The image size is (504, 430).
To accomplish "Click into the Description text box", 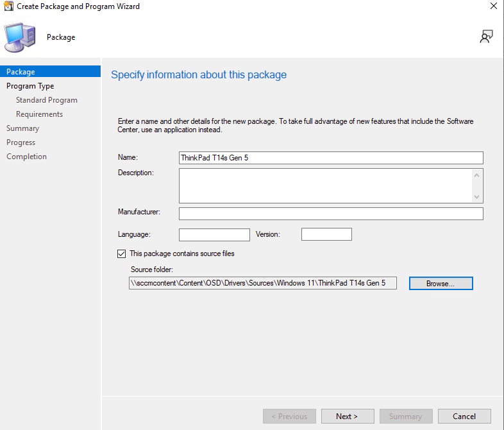I will [326, 186].
